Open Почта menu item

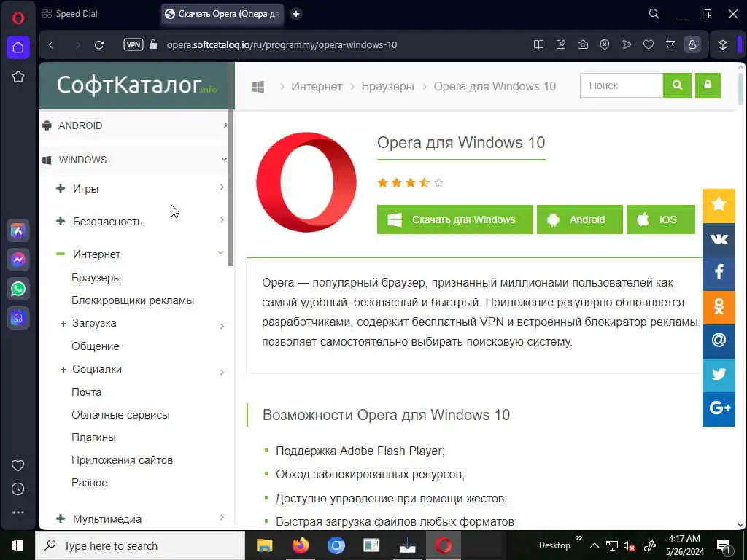coord(86,392)
